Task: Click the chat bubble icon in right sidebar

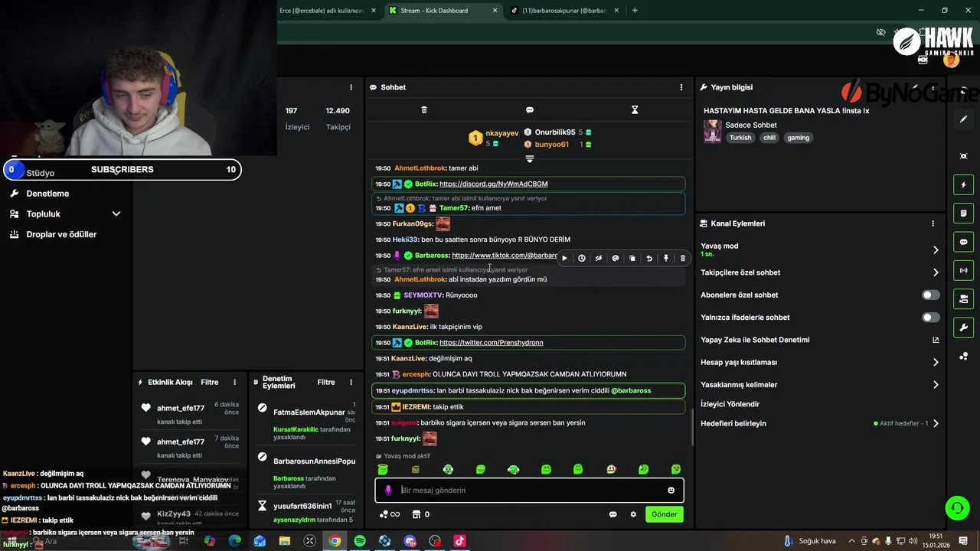Action: click(x=964, y=242)
